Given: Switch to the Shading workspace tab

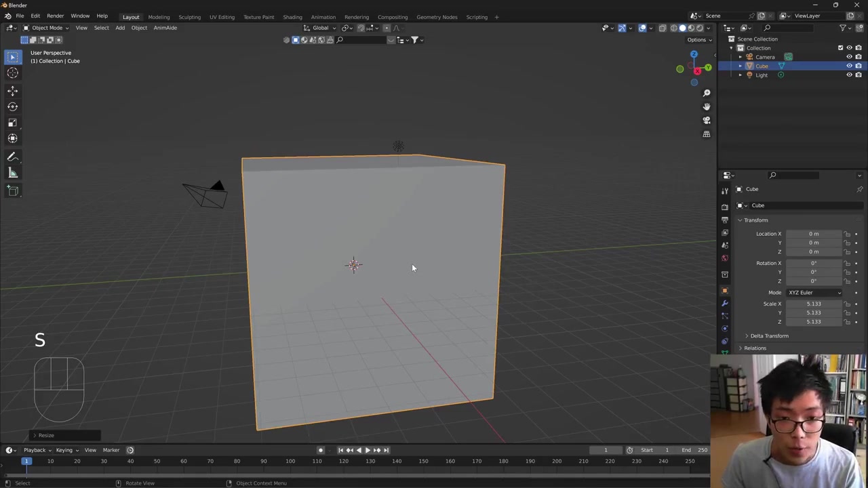Looking at the screenshot, I should click(292, 17).
